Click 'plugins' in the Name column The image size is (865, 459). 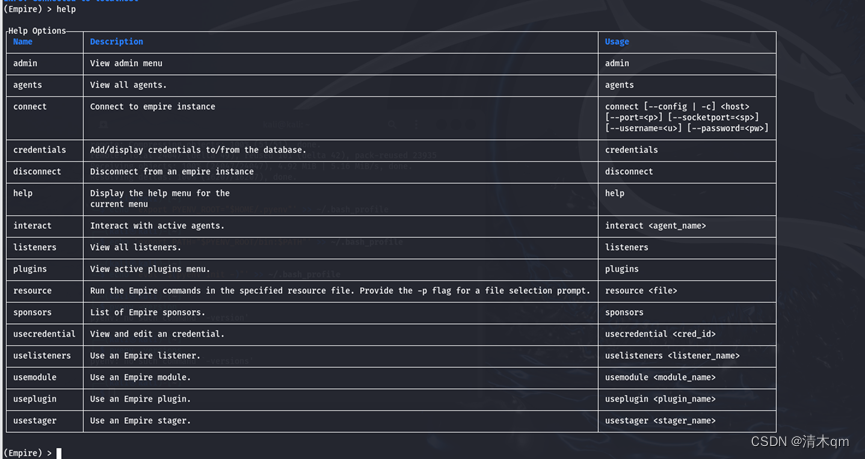(30, 269)
